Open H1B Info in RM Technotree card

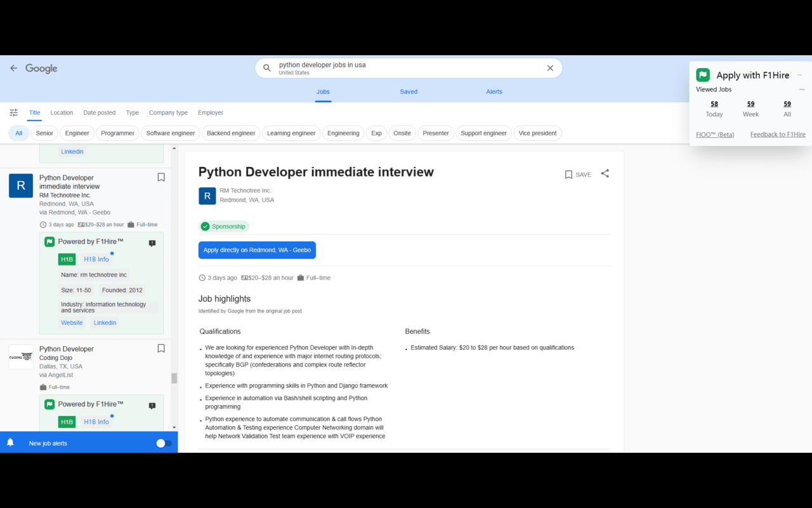coord(96,259)
